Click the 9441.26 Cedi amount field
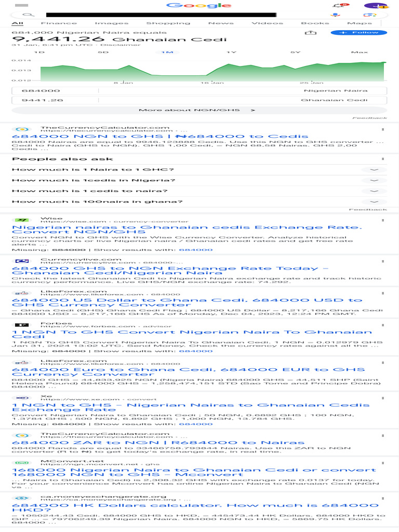Viewport: 399px width, 532px height. point(55,100)
